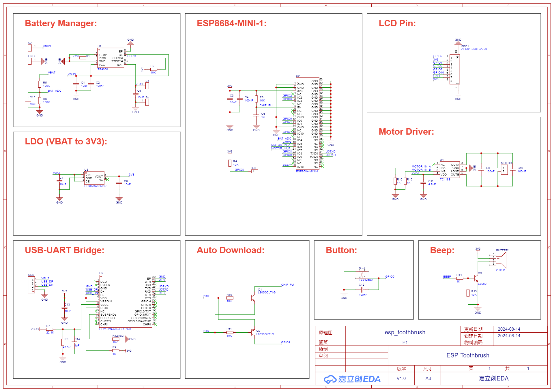Click the CHIP_PU net label near U2

point(266,105)
